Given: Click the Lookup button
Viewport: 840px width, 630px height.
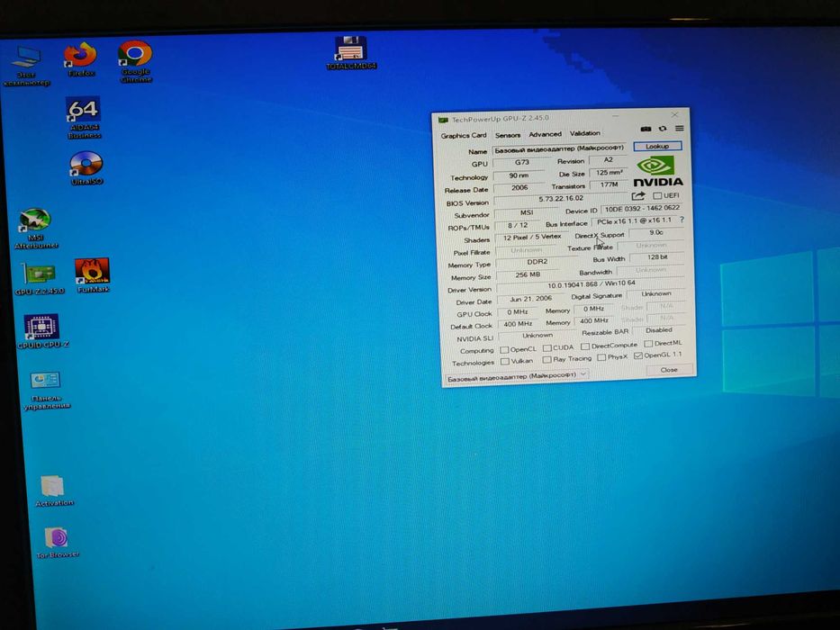Looking at the screenshot, I should 657,146.
